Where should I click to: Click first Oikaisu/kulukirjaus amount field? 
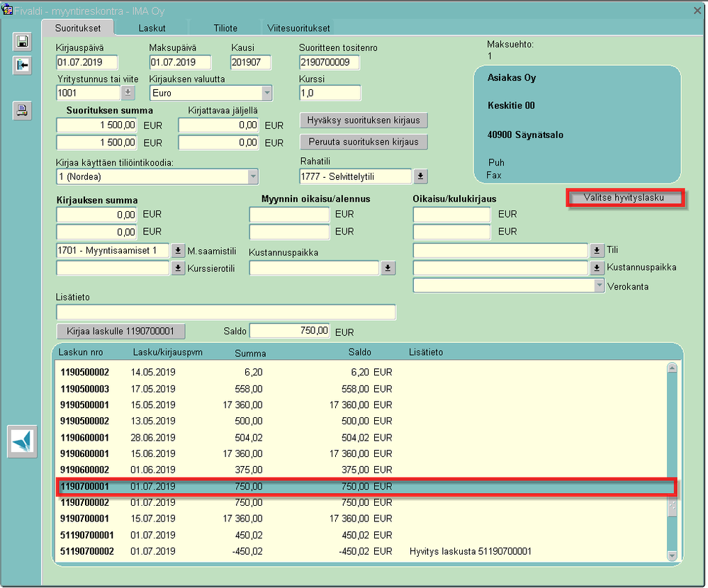(x=451, y=215)
